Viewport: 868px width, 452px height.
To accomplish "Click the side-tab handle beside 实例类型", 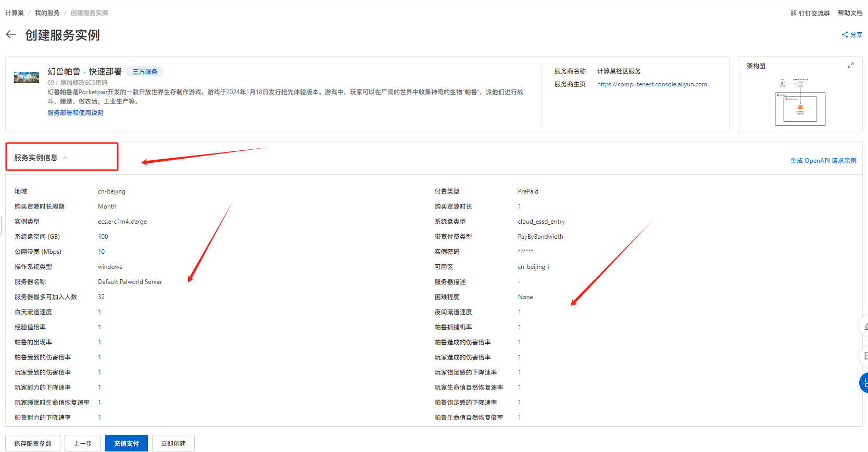I will point(1,225).
